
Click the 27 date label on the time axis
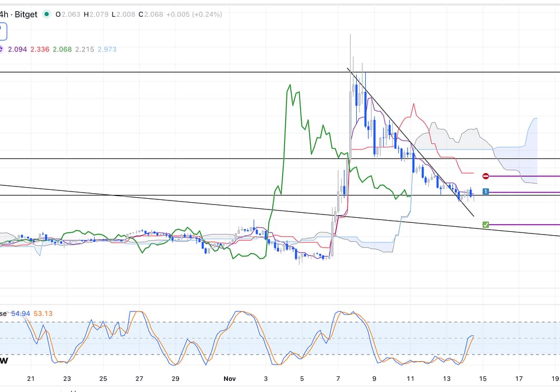(139, 379)
